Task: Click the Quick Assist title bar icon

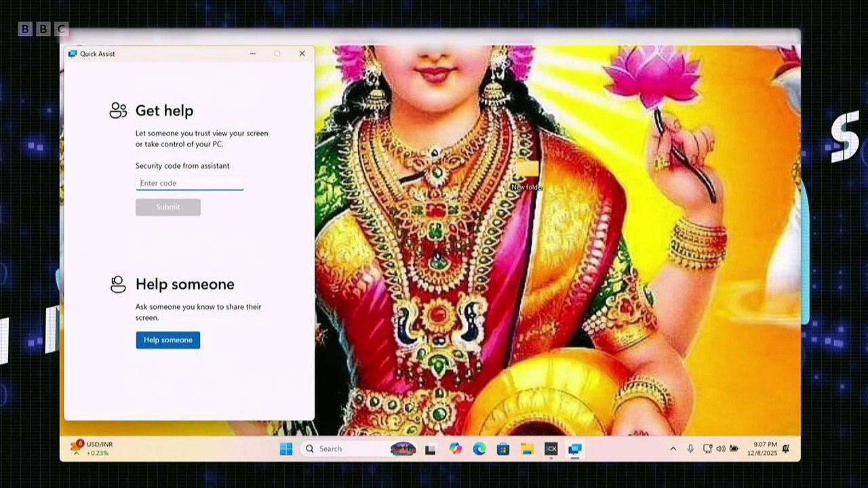Action: tap(73, 54)
